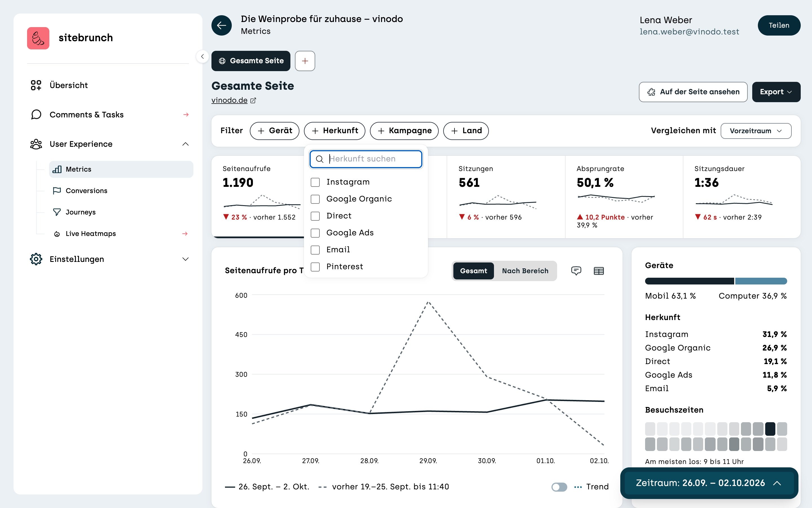Tick the Direct source checkbox
Screen dimensions: 812x508
(315, 216)
